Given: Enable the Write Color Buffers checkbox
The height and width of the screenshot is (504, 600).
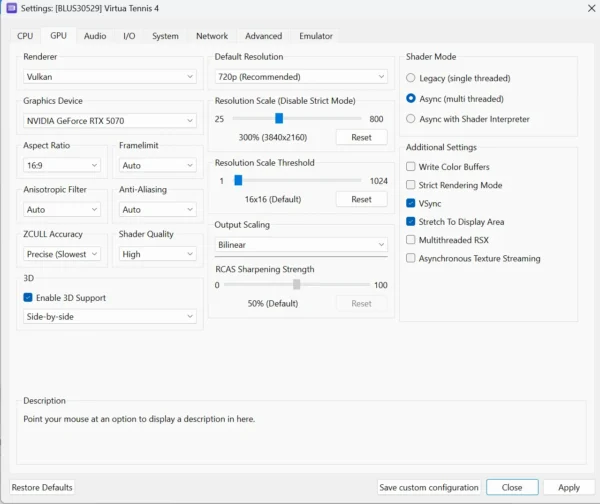Looking at the screenshot, I should (411, 167).
